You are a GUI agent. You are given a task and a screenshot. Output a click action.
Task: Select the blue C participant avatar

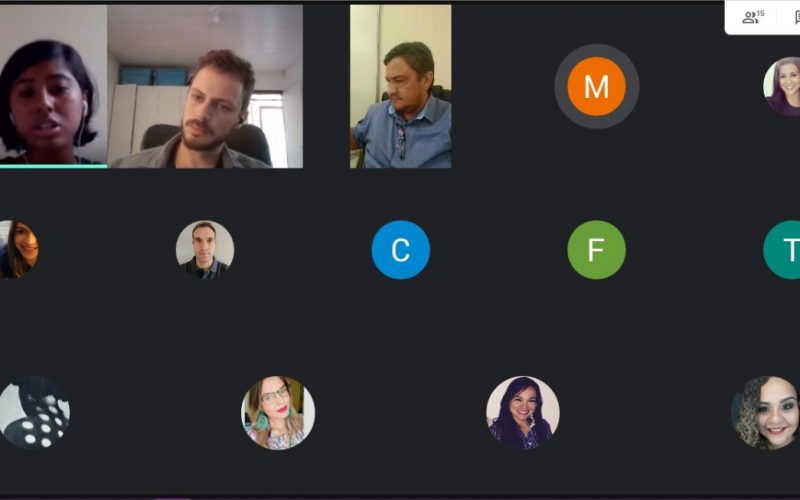point(401,249)
